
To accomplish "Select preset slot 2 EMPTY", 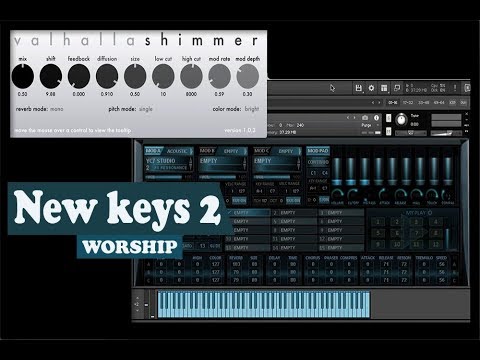I will 294,213.
